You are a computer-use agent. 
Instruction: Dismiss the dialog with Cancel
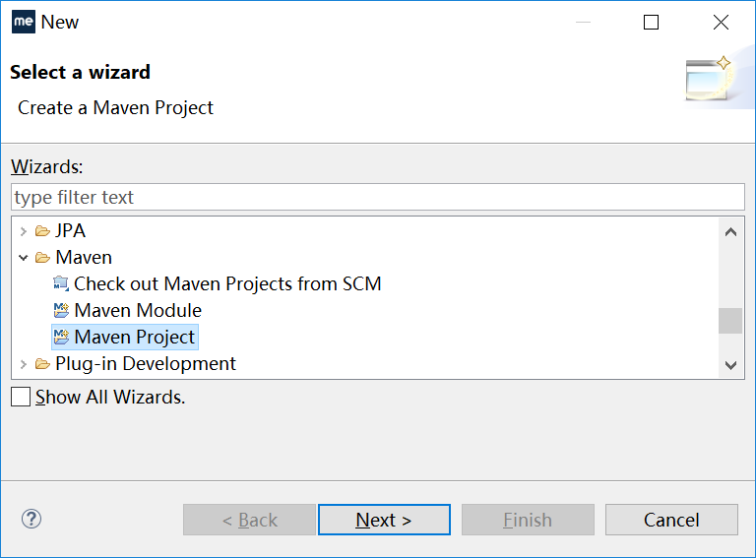pos(671,520)
